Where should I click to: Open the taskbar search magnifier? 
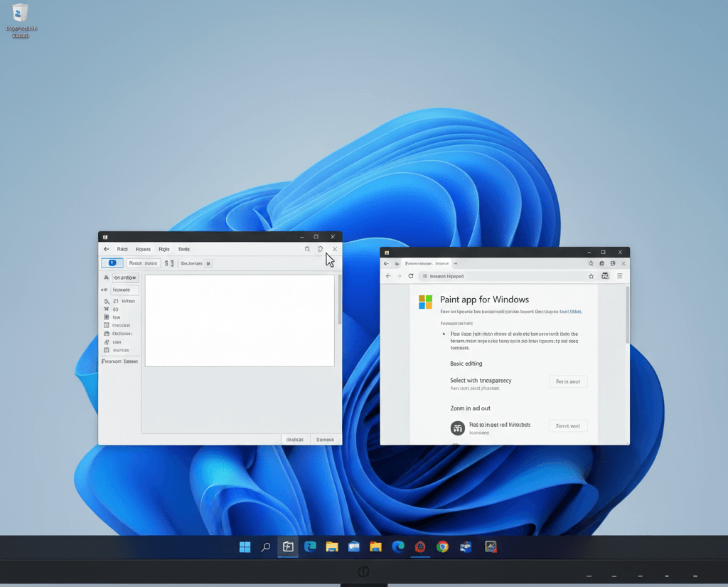(266, 546)
